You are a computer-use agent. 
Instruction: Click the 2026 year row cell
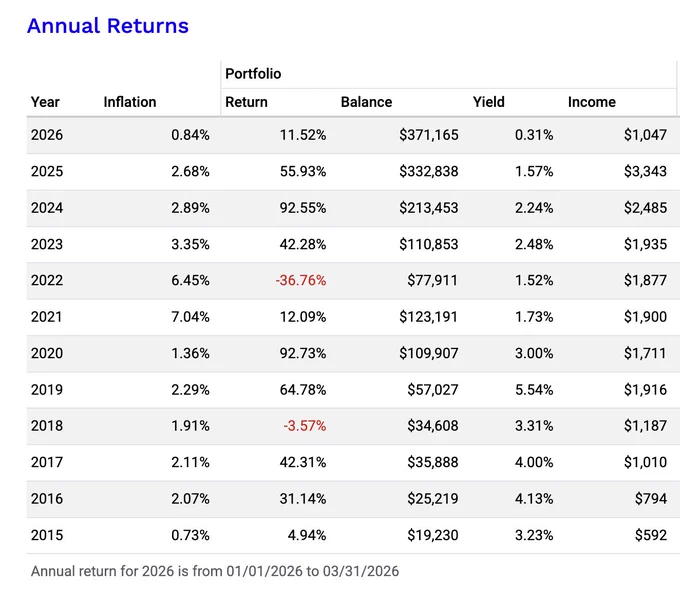47,135
